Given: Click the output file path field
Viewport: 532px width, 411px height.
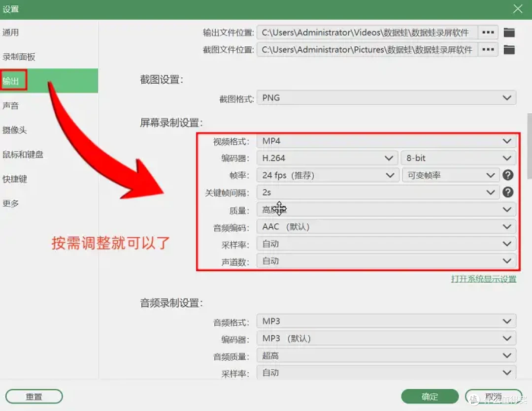Looking at the screenshot, I should click(367, 32).
